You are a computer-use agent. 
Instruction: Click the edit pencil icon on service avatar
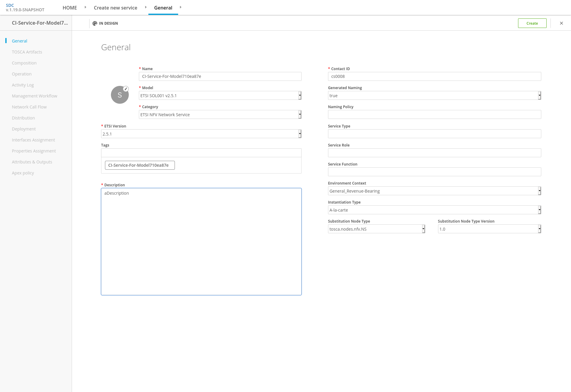[x=126, y=89]
